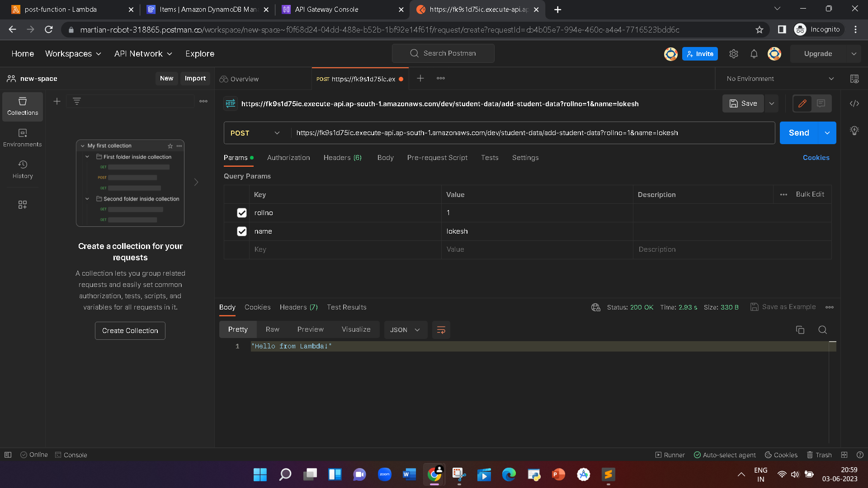Open the POST method dropdown
Viewport: 868px width, 488px height.
pos(255,133)
